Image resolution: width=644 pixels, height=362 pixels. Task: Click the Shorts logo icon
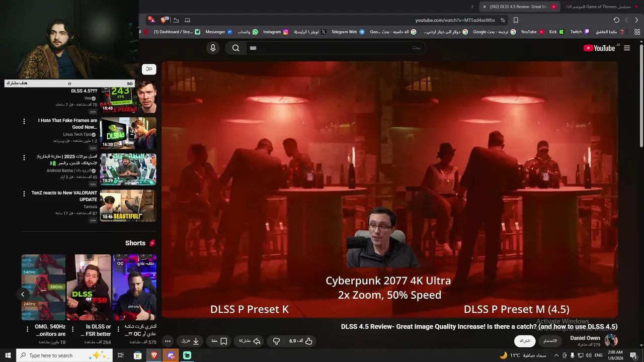pyautogui.click(x=152, y=243)
